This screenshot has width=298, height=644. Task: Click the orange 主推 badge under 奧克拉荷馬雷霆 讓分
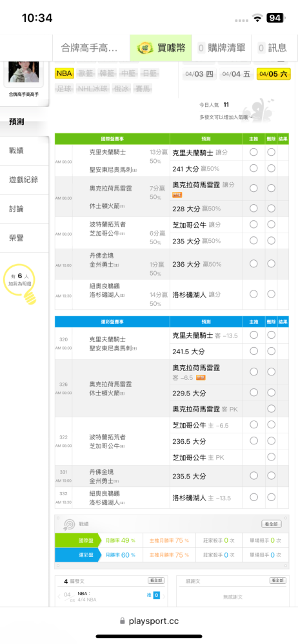177,194
